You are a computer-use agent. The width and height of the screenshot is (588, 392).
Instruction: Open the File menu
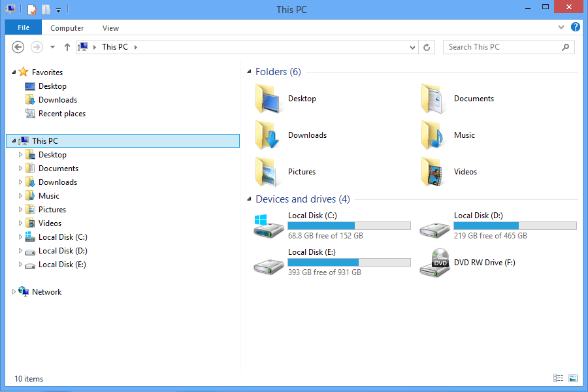click(24, 28)
